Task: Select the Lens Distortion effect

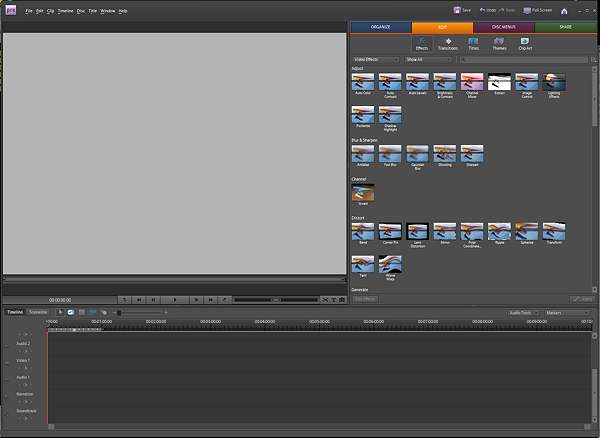Action: pyautogui.click(x=417, y=236)
